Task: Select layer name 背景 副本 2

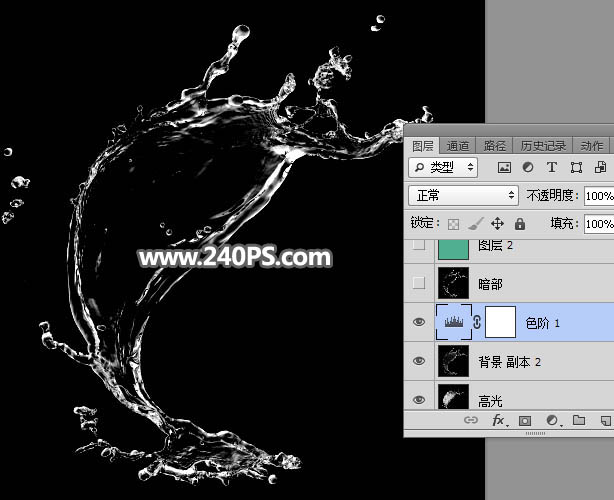Action: 509,362
